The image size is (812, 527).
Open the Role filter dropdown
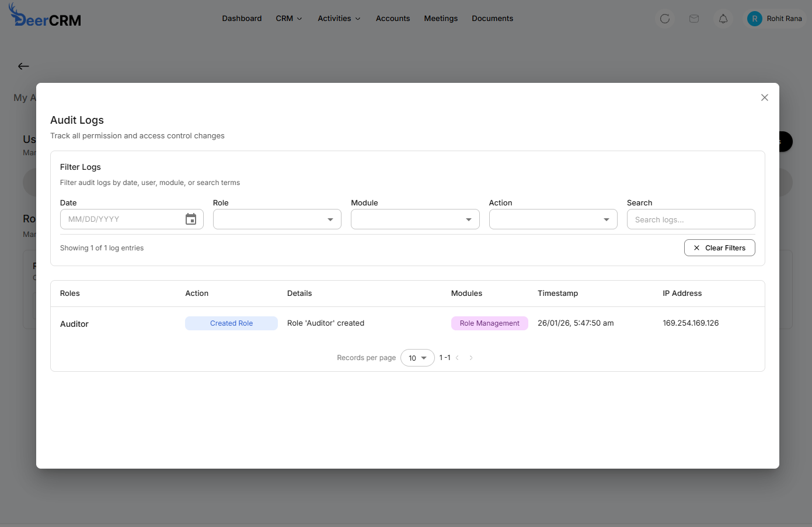pos(277,219)
